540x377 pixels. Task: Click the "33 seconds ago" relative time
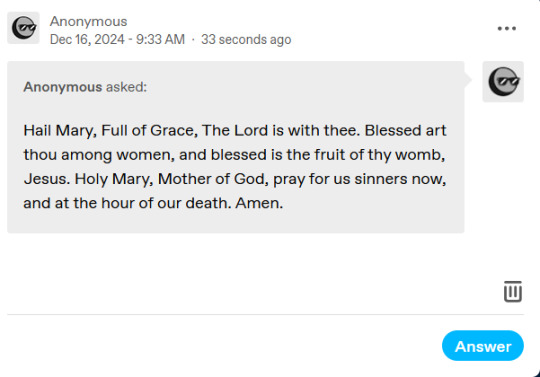[x=246, y=39]
